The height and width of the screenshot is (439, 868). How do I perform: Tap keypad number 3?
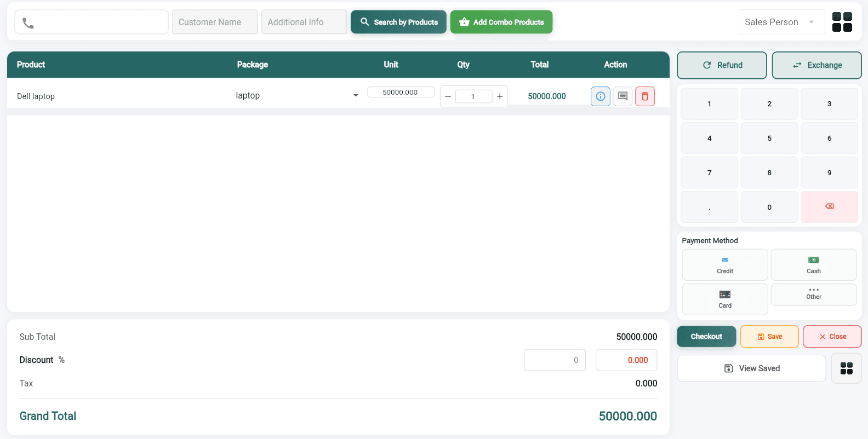pyautogui.click(x=829, y=103)
